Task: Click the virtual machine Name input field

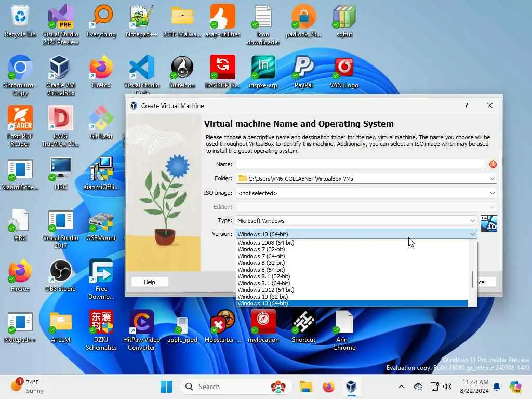Action: click(361, 164)
